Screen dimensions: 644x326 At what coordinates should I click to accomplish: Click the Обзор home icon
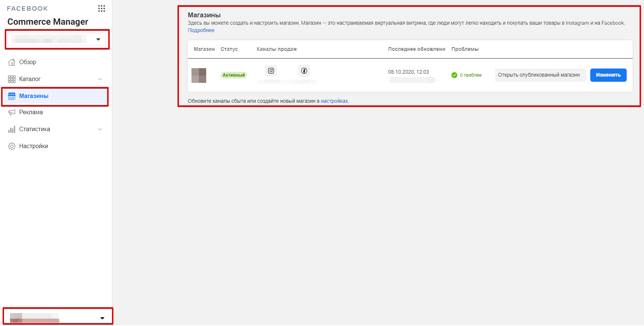12,62
